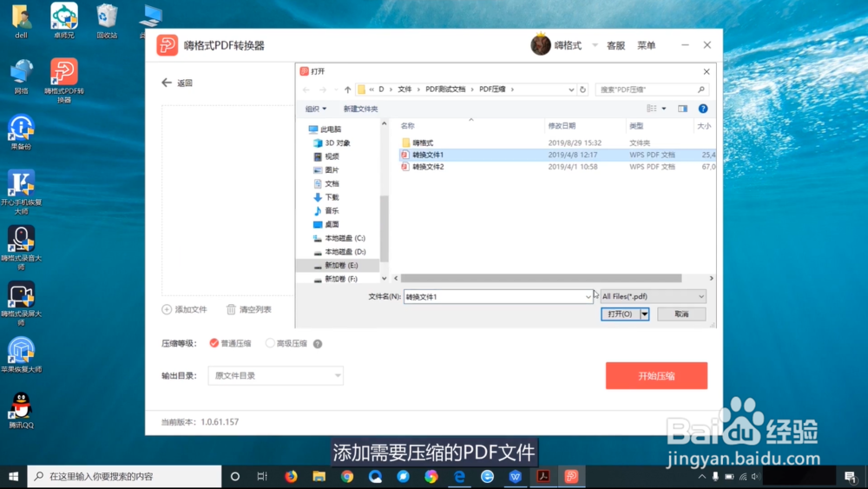Open 腾讯QQ desktop icon
868x489 pixels.
pos(21,411)
